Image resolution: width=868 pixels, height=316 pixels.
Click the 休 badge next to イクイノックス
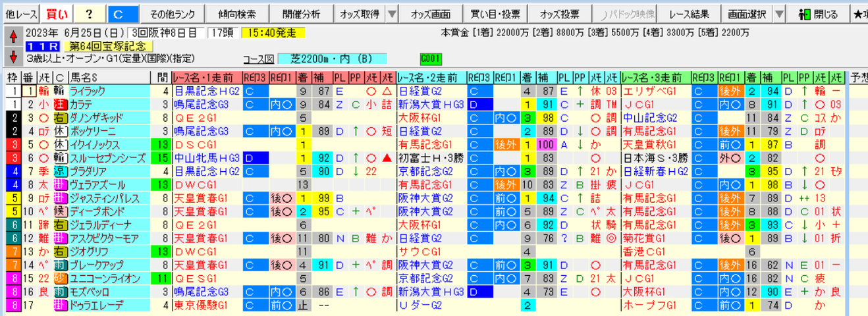point(59,144)
